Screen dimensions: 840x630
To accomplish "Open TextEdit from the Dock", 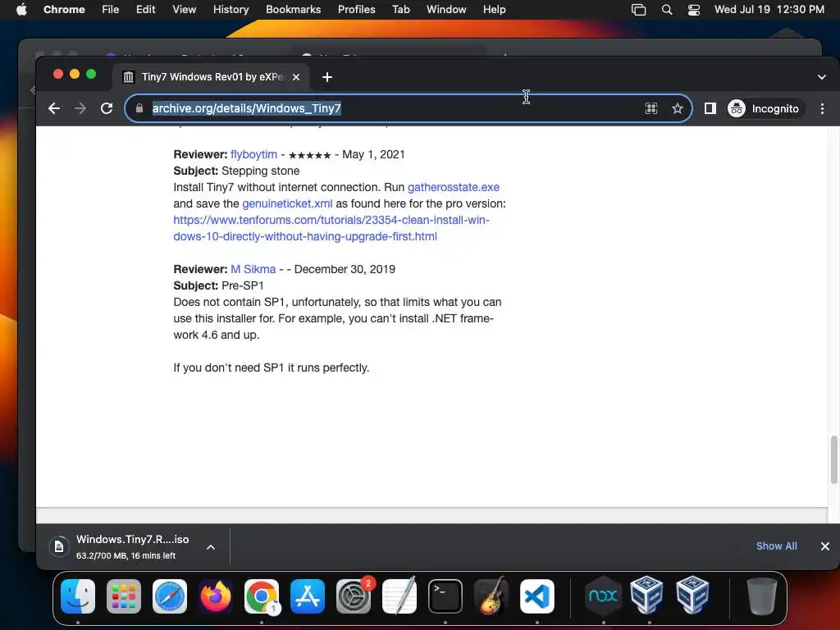I will (x=399, y=596).
